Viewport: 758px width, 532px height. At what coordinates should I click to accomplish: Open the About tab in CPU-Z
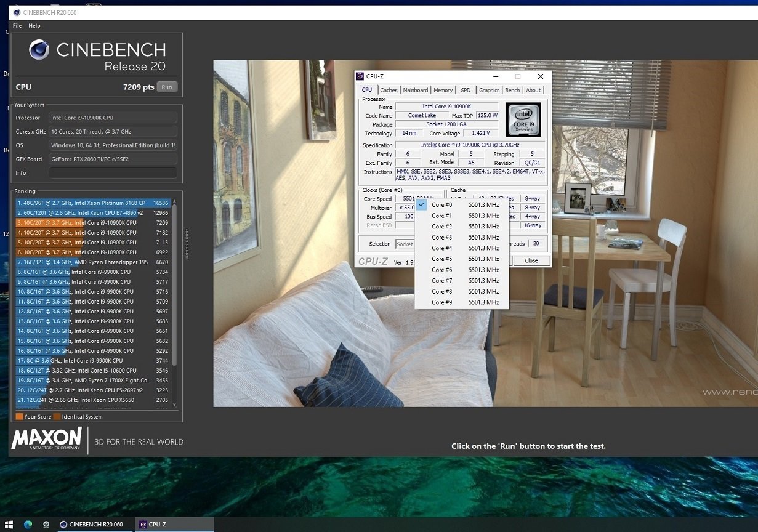pos(533,90)
